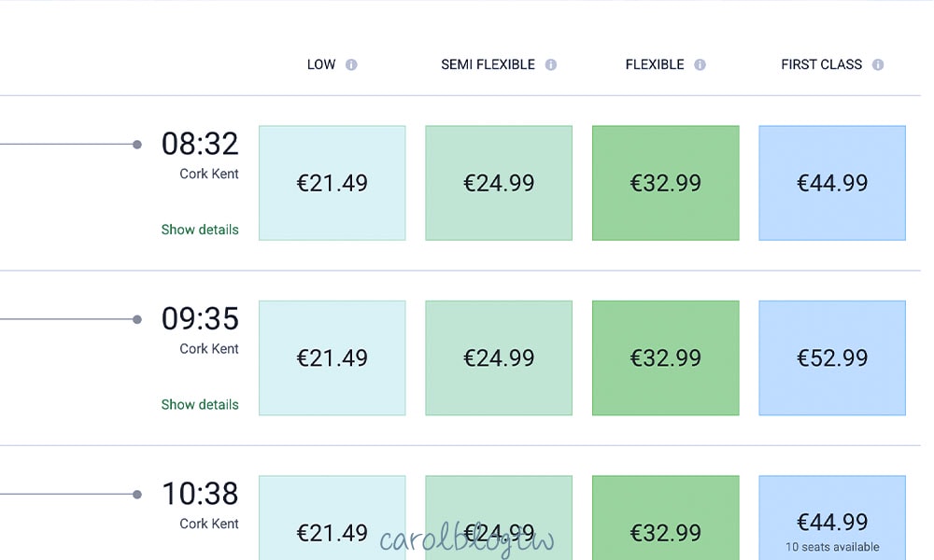Click info icon beside FIRST CLASS
934x560 pixels.
[878, 65]
